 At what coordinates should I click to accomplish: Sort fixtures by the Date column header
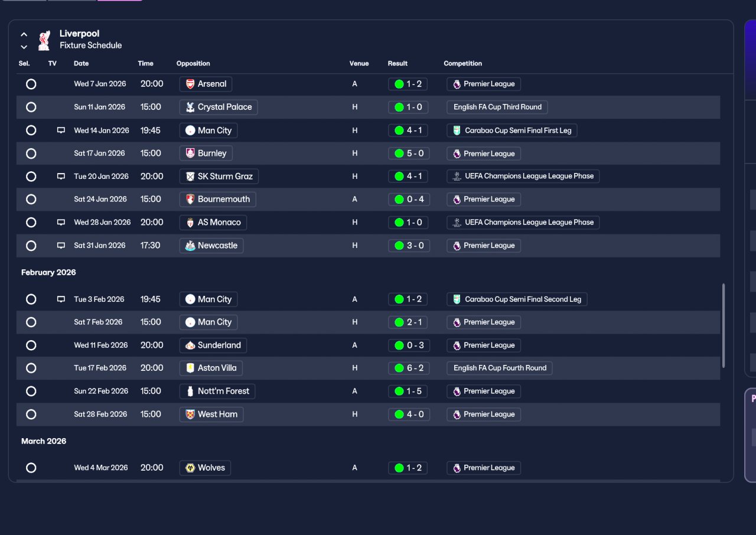coord(82,63)
